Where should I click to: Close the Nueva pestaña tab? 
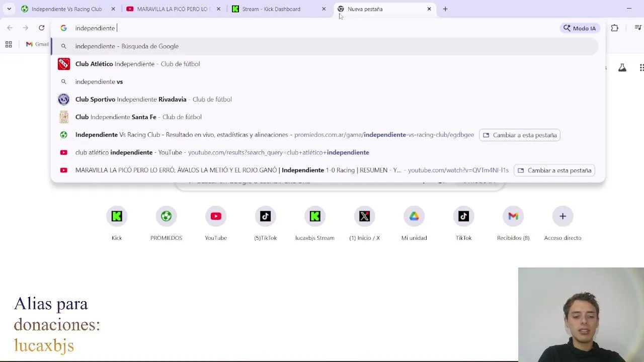coord(429,9)
